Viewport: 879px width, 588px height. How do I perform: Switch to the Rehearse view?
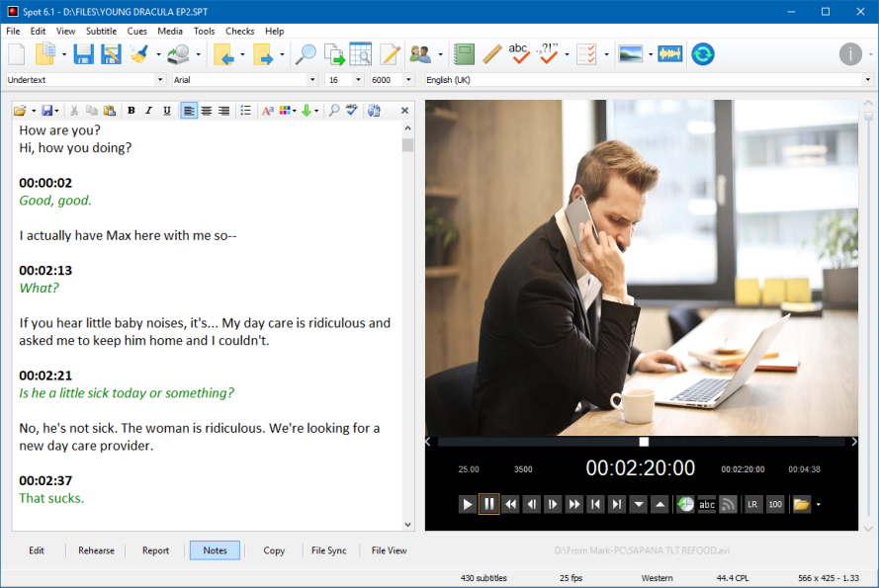coord(96,550)
